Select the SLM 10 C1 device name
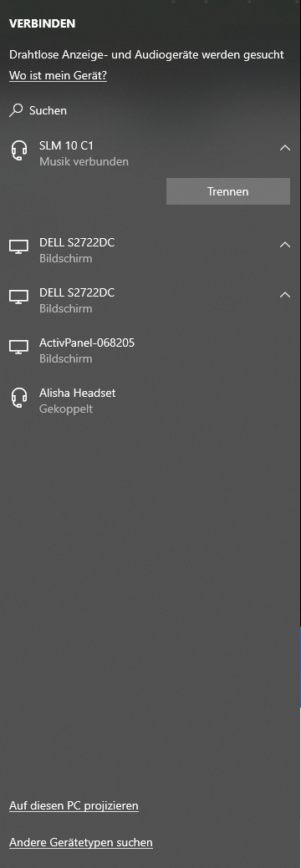 tap(67, 146)
